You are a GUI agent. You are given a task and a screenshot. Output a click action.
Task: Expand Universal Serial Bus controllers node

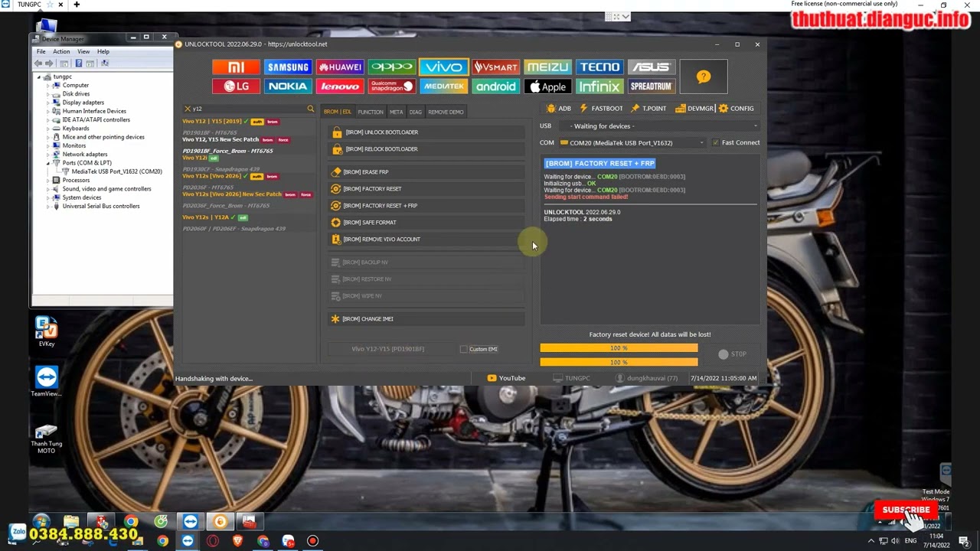tap(47, 206)
